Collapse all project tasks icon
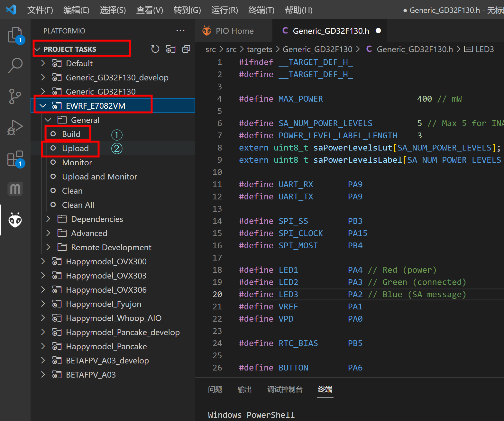 [x=186, y=49]
